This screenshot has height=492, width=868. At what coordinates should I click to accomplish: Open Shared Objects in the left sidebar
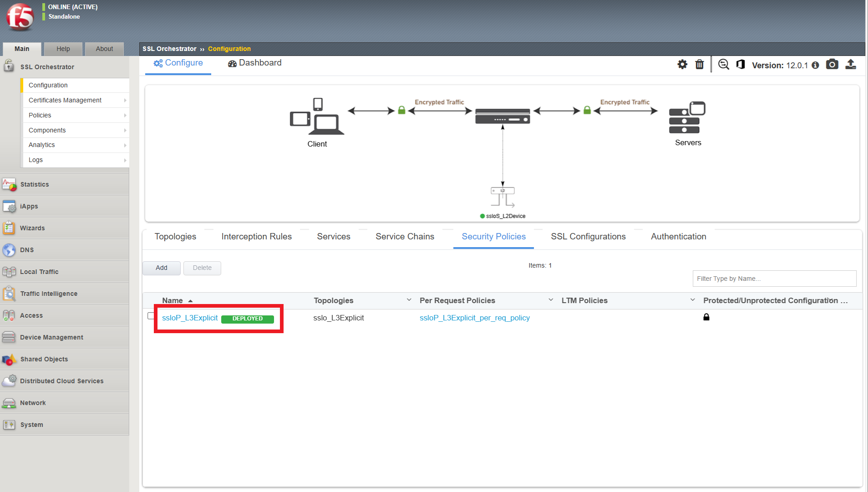coord(65,359)
